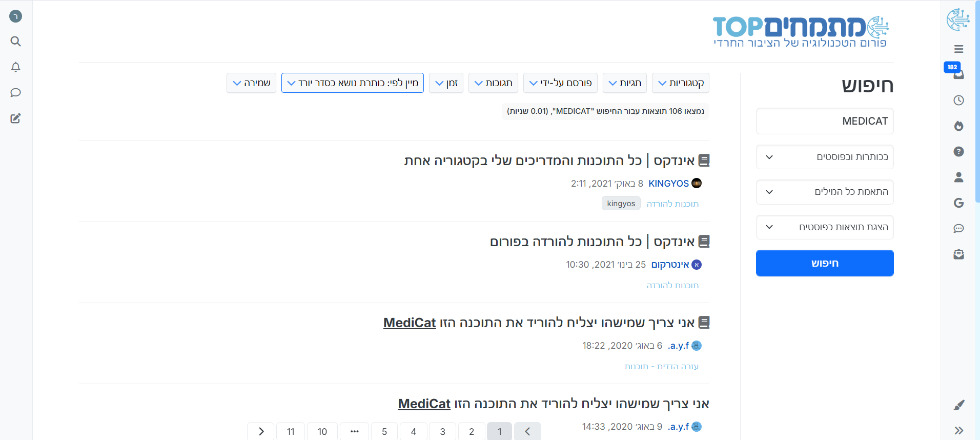Open the KINGYOS user profile link
Screen dimensions: 980x440
click(x=668, y=184)
